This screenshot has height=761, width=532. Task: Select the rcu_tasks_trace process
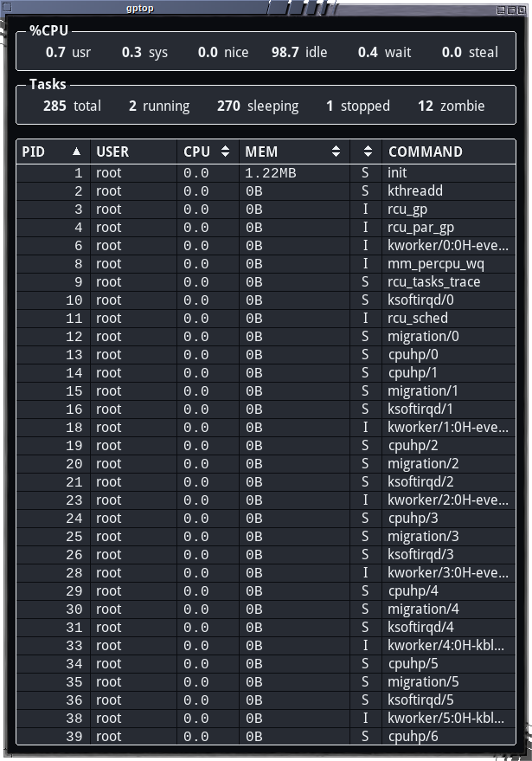(x=266, y=282)
